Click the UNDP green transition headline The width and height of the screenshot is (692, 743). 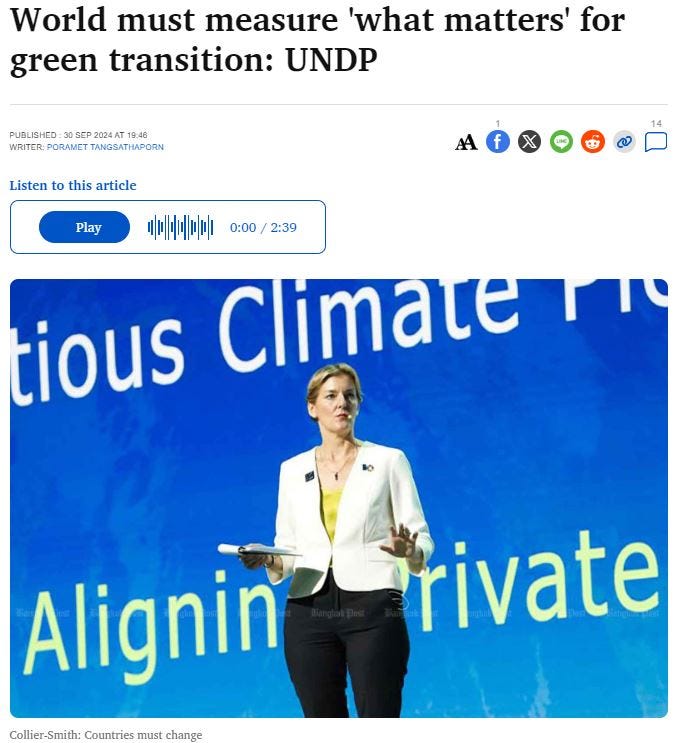pyautogui.click(x=318, y=40)
